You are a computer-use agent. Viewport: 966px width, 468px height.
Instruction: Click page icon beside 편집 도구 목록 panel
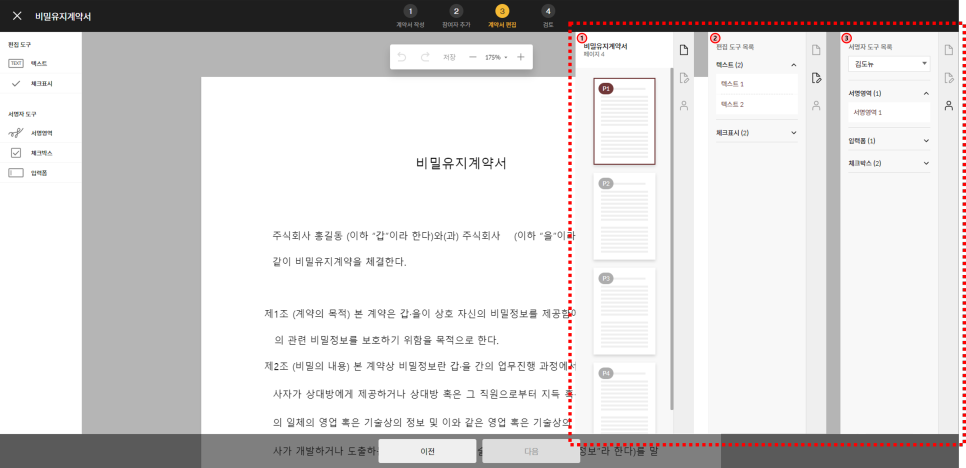click(816, 50)
